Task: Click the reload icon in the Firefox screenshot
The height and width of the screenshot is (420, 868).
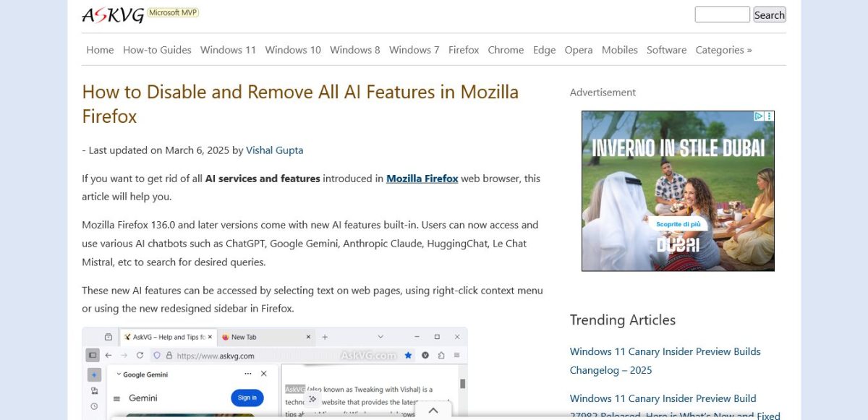Action: [139, 356]
